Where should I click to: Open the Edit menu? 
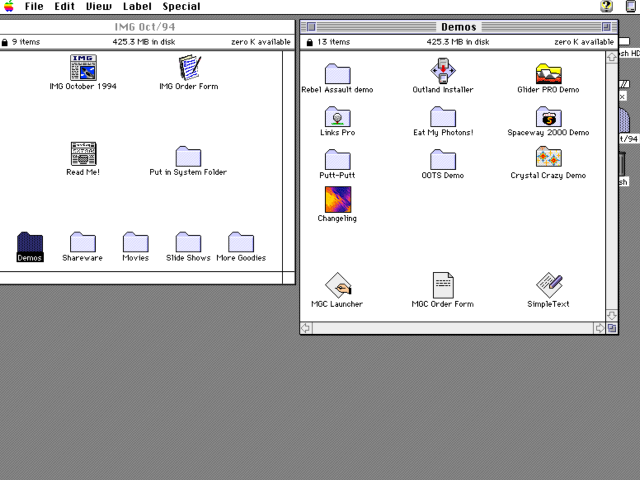pyautogui.click(x=64, y=7)
